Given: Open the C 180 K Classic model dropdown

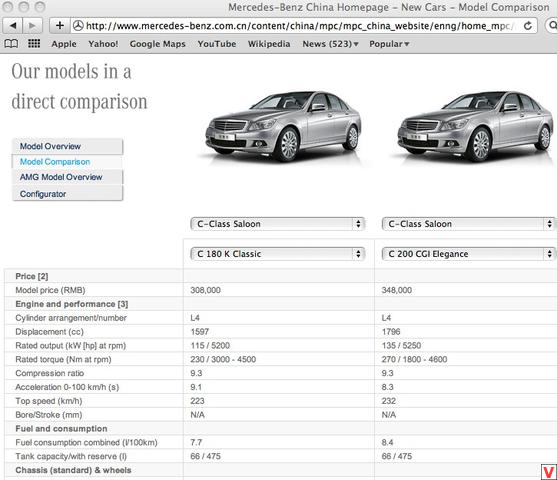Looking at the screenshot, I should pyautogui.click(x=277, y=254).
